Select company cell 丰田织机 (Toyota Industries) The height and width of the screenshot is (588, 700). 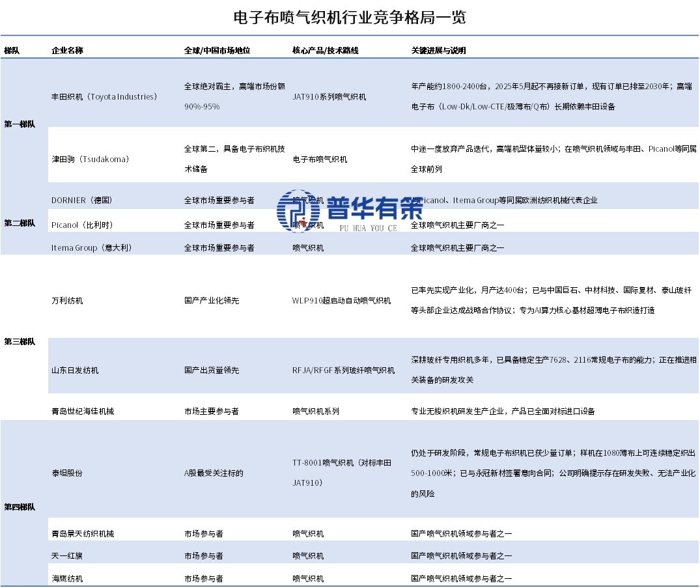point(104,97)
